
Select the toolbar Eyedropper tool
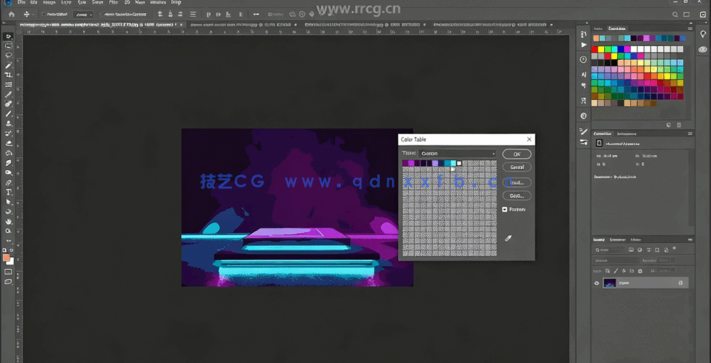(8, 94)
